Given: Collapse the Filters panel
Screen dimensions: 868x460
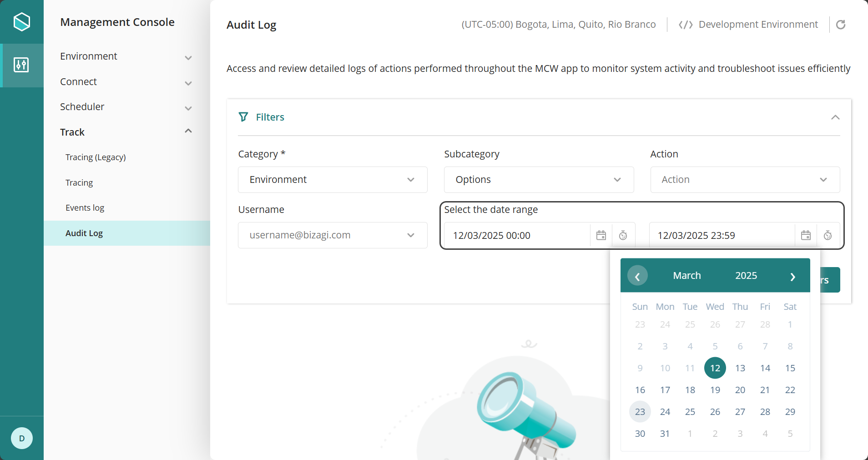Looking at the screenshot, I should (x=835, y=117).
